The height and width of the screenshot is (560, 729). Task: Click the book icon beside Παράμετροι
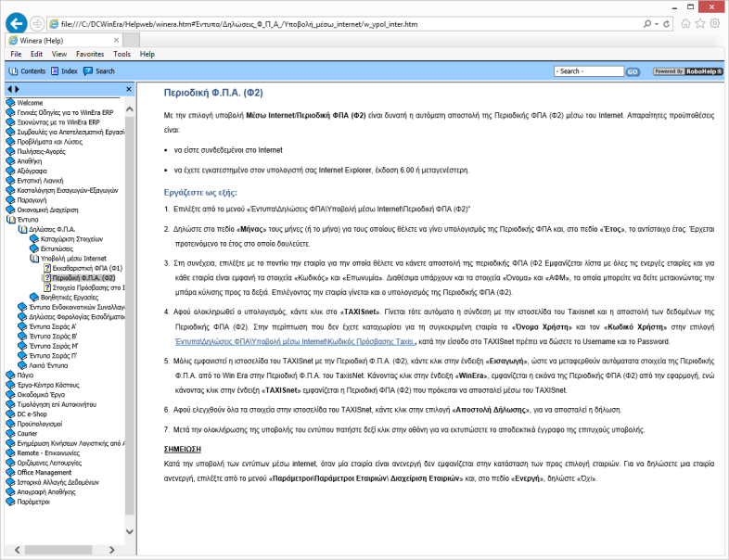(10, 502)
